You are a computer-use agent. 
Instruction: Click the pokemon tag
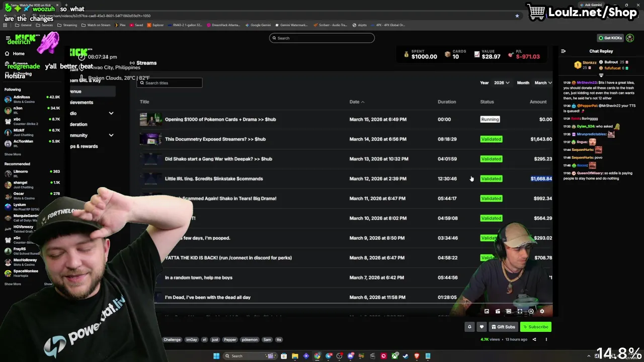(x=250, y=340)
